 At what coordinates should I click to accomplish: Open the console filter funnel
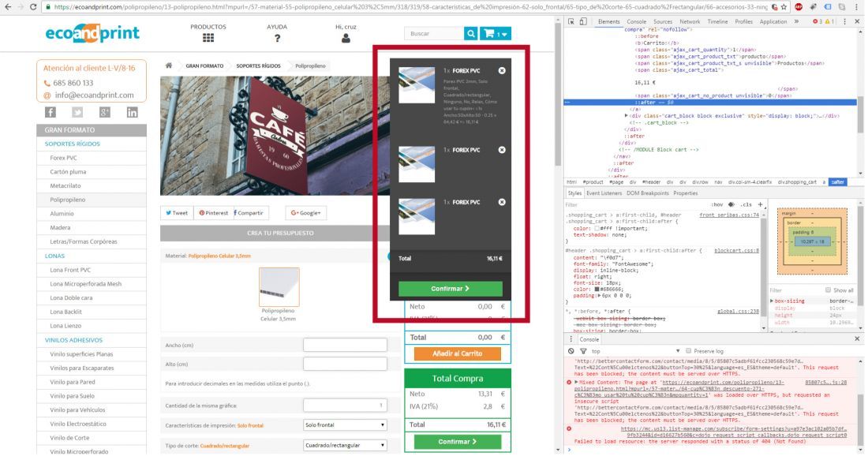coord(583,351)
